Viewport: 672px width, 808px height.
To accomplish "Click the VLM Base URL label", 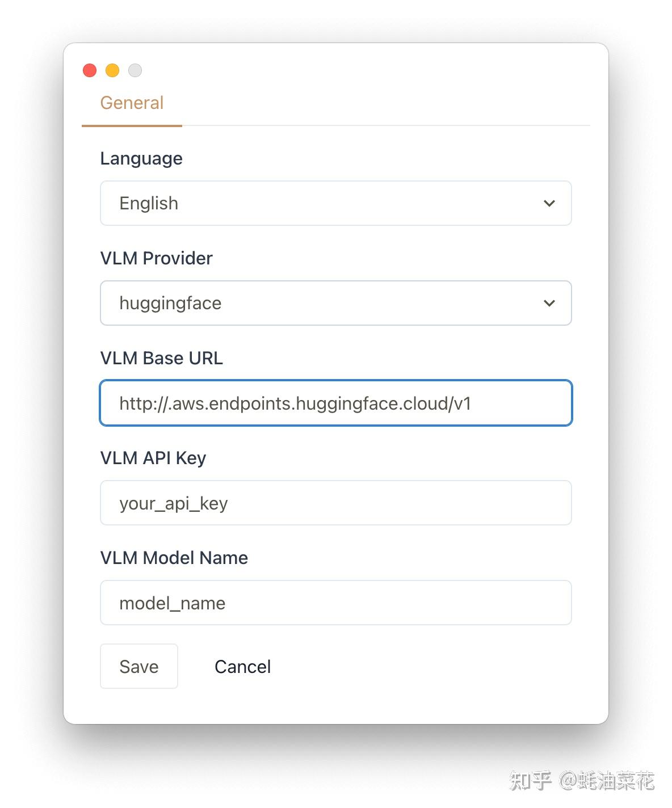I will [x=161, y=359].
